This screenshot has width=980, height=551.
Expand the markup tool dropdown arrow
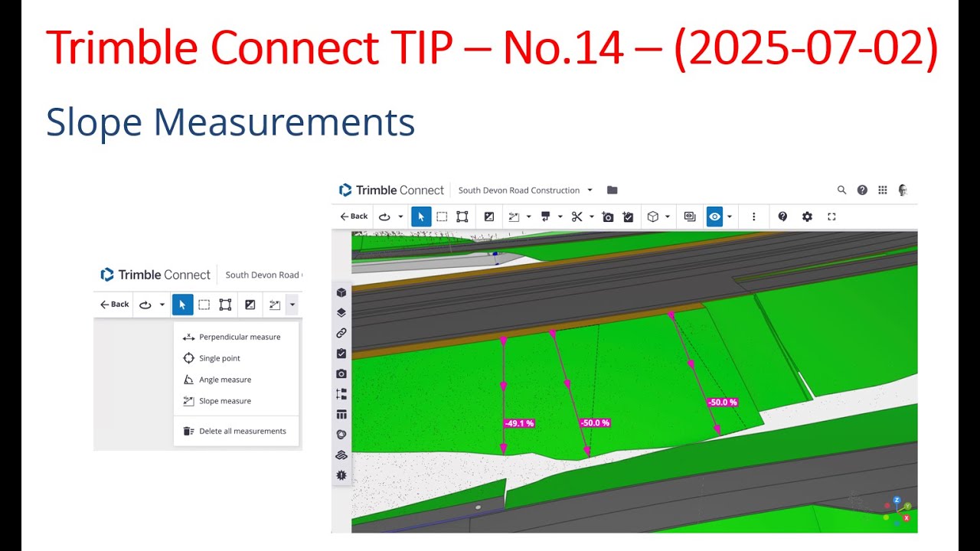(x=560, y=217)
